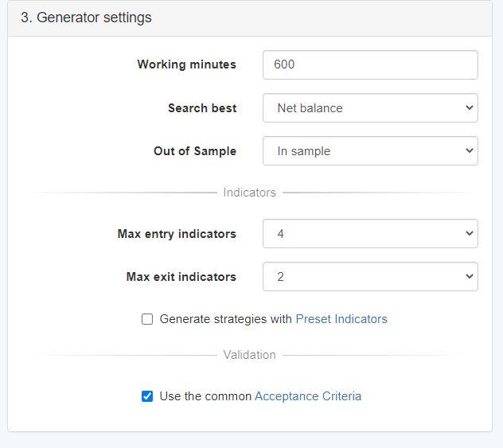Click the Working minutes label
The image size is (503, 448).
coord(187,64)
